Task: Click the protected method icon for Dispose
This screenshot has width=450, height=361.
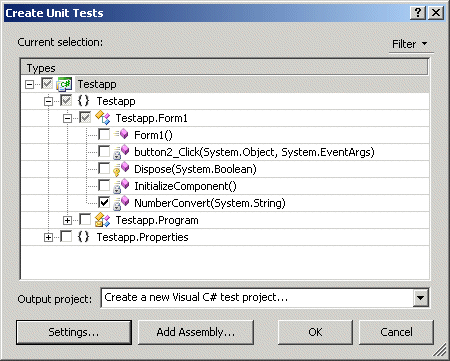Action: [121, 169]
